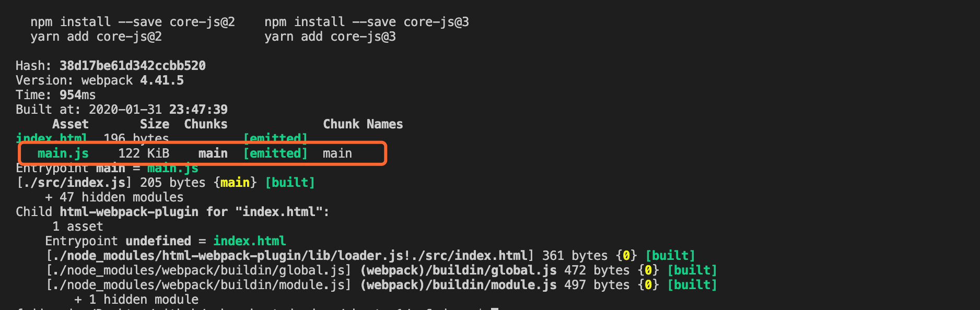Viewport: 980px width, 310px height.
Task: Click the bold html-webpack-plugin text
Action: click(129, 212)
